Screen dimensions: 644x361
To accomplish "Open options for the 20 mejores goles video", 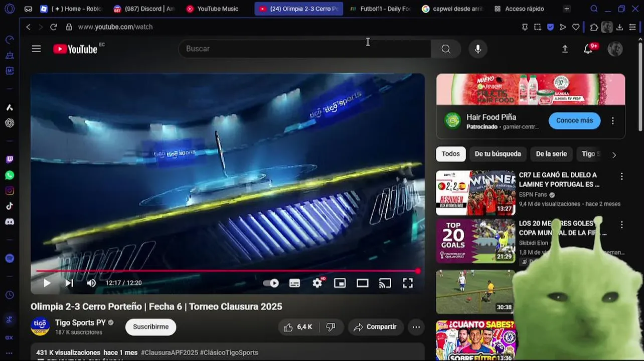I will tap(621, 225).
